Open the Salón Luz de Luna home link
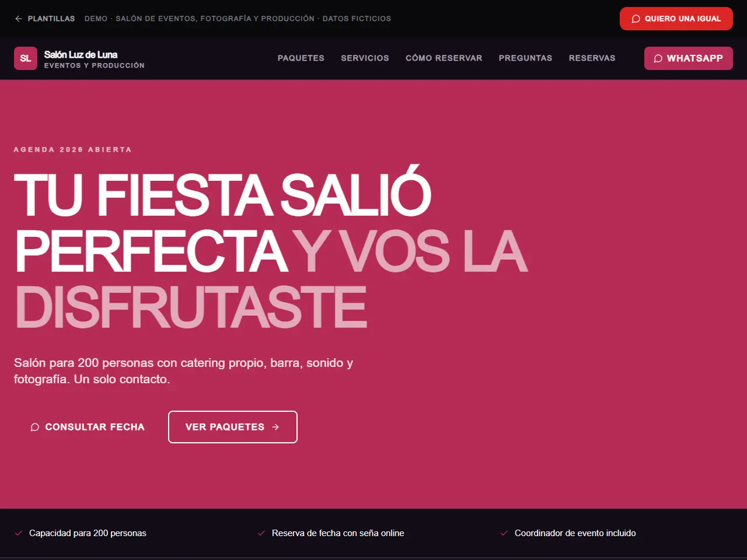This screenshot has width=747, height=560. click(x=79, y=58)
